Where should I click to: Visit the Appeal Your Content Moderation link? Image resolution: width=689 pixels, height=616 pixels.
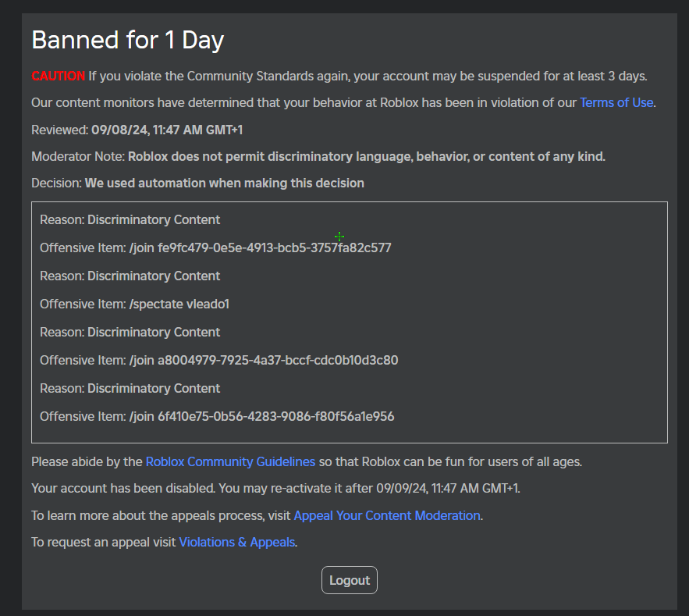(x=387, y=516)
